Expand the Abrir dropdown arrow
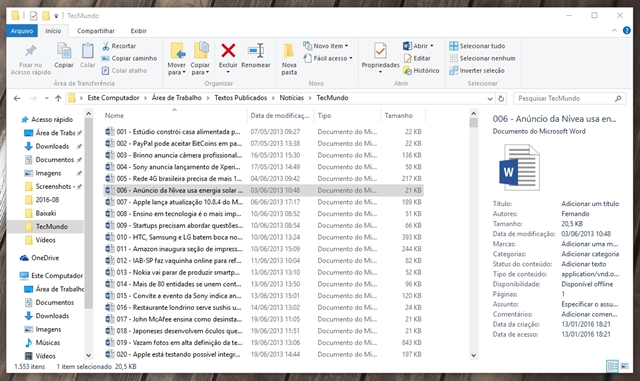640x381 pixels. pos(432,46)
